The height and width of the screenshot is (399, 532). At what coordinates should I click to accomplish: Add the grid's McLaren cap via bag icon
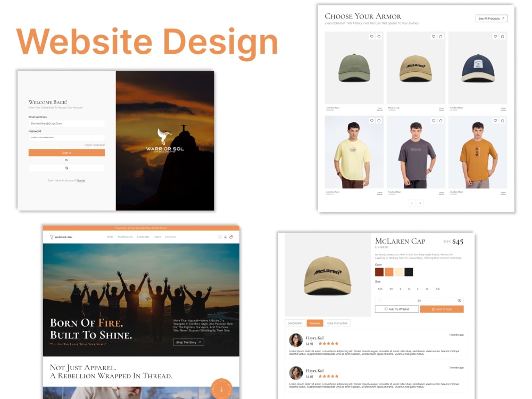tap(440, 36)
